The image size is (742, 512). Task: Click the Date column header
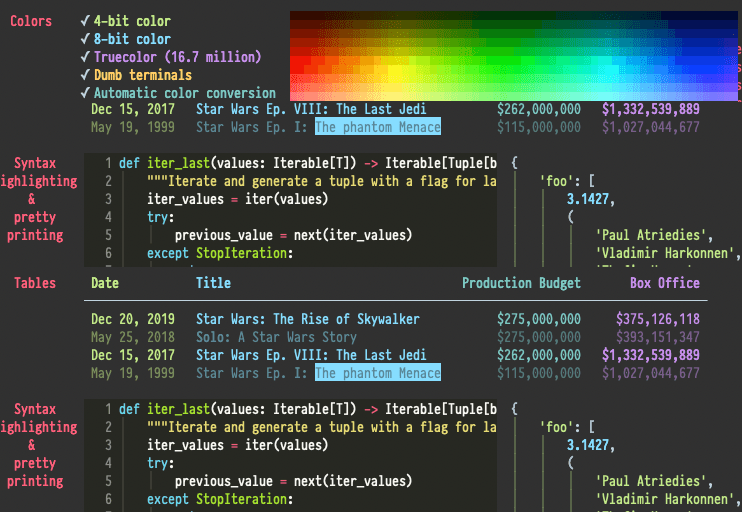[105, 283]
